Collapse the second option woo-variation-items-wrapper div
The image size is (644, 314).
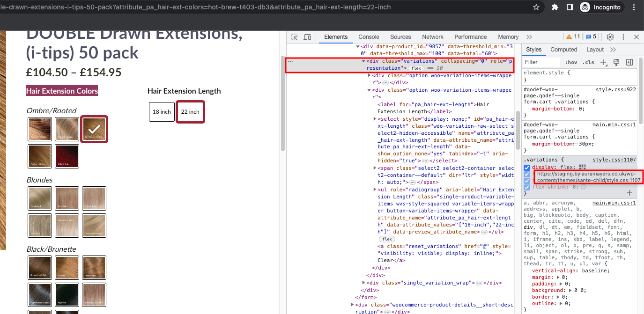tap(369, 90)
